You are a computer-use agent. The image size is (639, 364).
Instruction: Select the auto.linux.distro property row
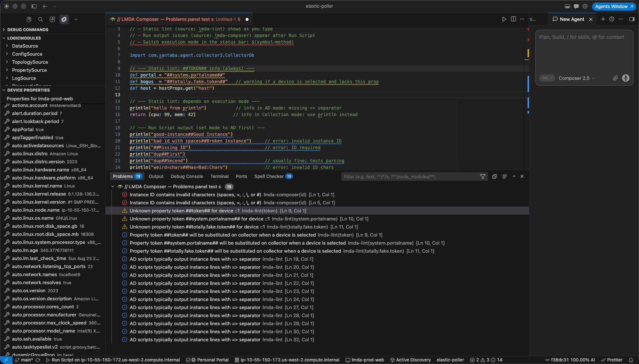tap(52, 154)
